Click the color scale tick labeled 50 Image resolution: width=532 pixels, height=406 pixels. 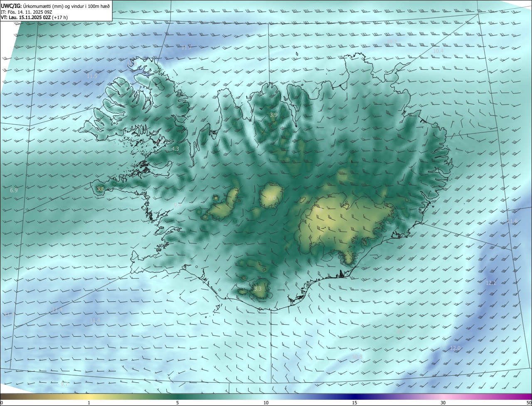529,403
